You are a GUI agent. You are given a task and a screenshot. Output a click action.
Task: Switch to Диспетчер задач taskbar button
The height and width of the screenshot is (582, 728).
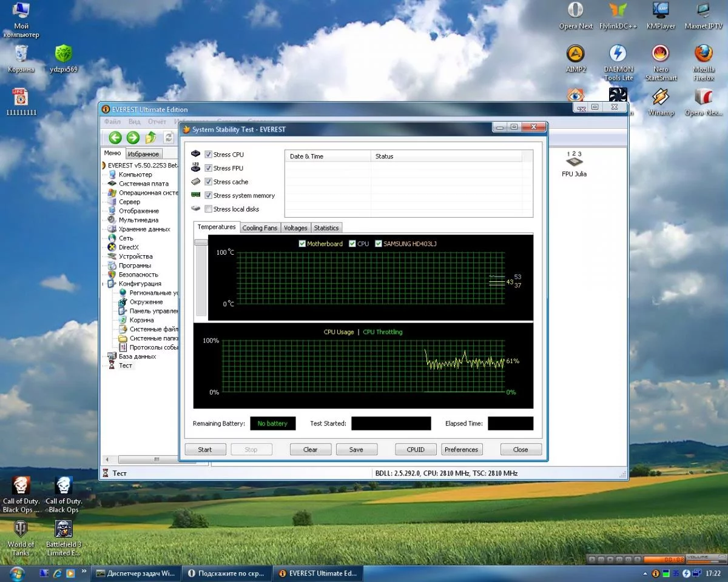click(136, 573)
